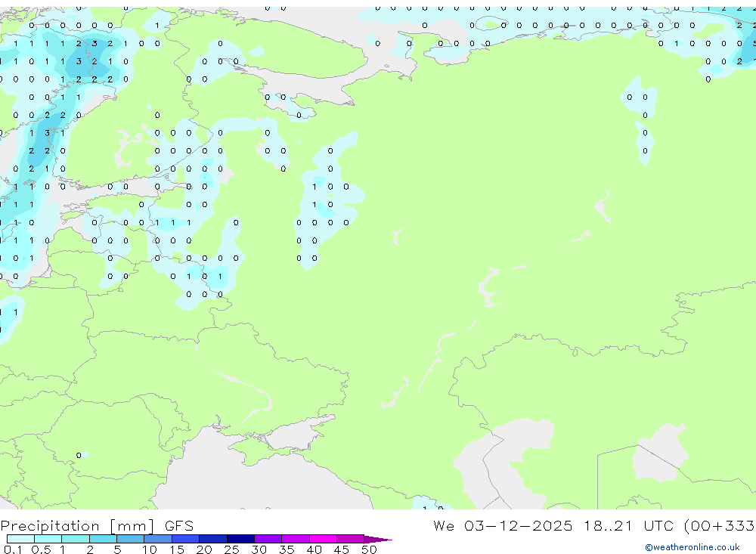Select the 0.1–0.5 mm legend swatch
This screenshot has height=554, width=756.
click(20, 539)
